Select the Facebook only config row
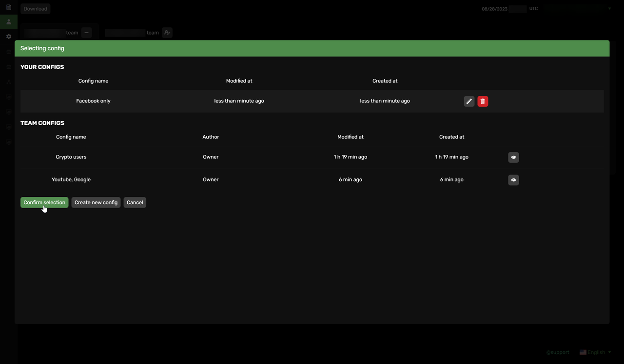The width and height of the screenshot is (624, 364). click(x=93, y=101)
